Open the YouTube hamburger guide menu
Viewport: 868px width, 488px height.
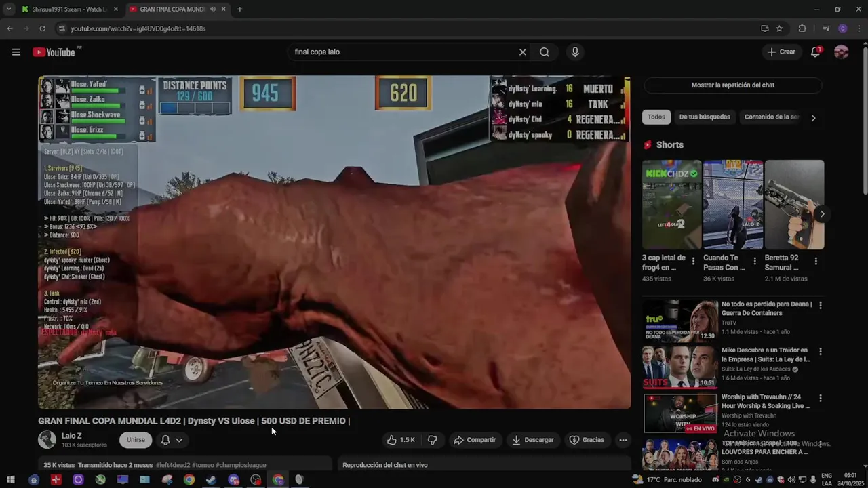point(16,52)
